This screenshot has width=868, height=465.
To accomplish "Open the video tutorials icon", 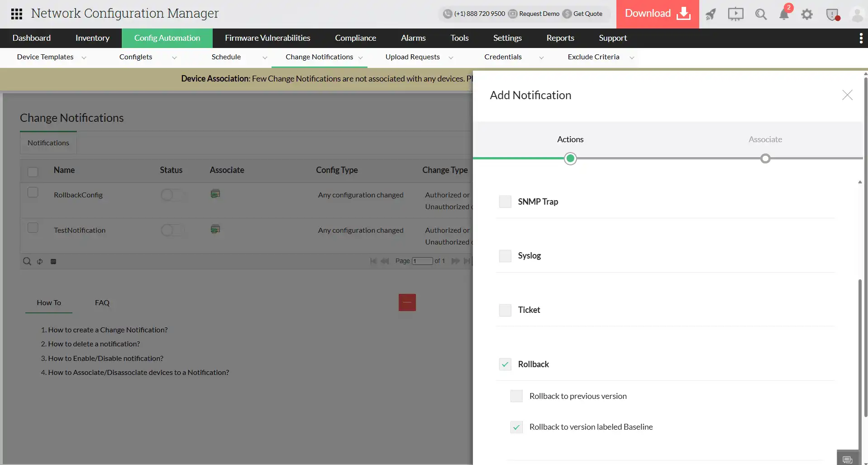I will (x=735, y=14).
